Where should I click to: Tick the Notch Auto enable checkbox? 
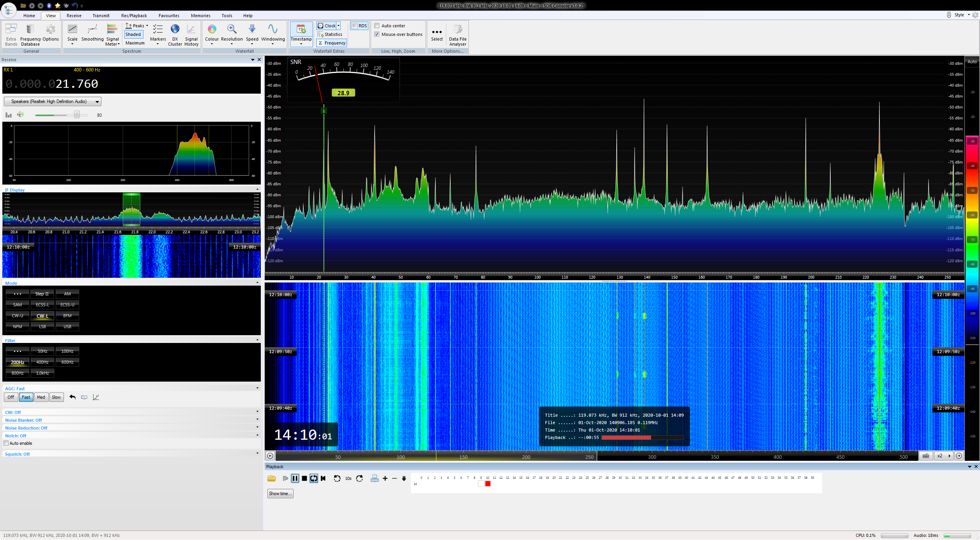(6, 443)
